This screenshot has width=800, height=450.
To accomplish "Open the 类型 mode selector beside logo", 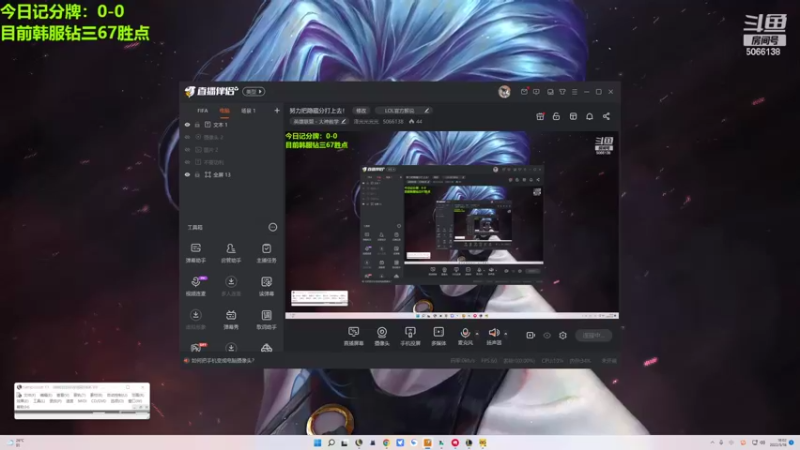I will click(x=254, y=91).
